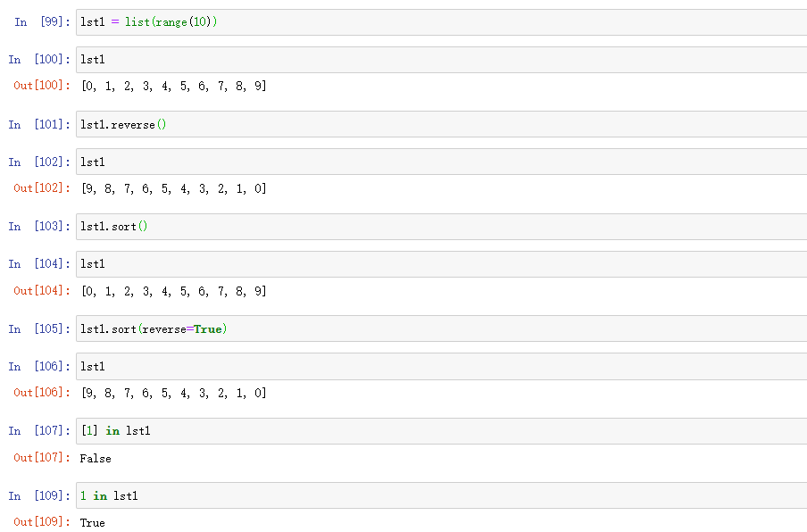Click the In [105] prompt label
The height and width of the screenshot is (532, 807).
[39, 328]
